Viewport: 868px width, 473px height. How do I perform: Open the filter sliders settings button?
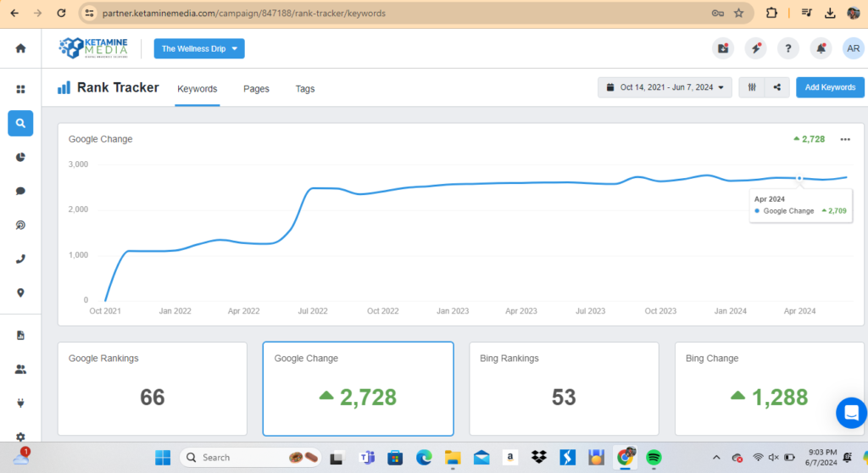coord(752,87)
